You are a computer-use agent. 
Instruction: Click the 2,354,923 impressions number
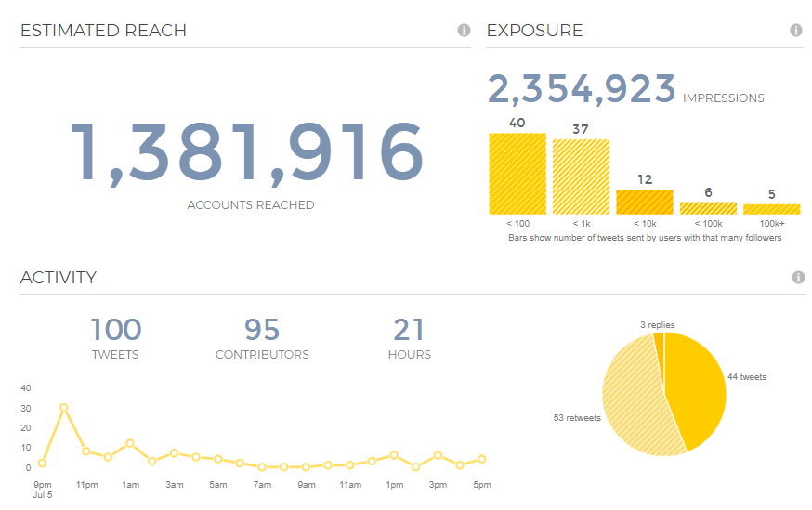pos(582,89)
